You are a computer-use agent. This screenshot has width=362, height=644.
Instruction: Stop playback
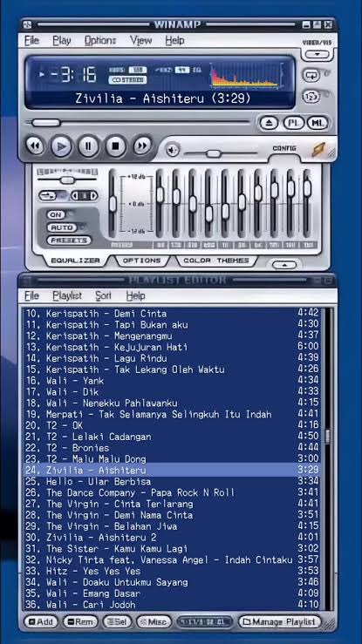[x=115, y=146]
